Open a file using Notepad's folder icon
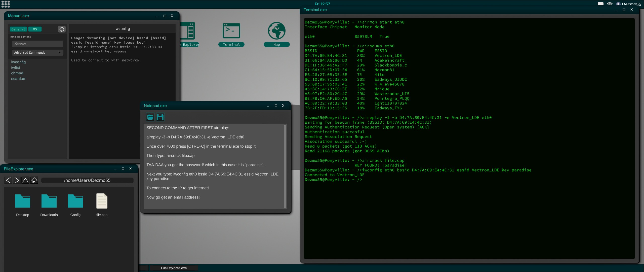The image size is (644, 272). click(150, 117)
